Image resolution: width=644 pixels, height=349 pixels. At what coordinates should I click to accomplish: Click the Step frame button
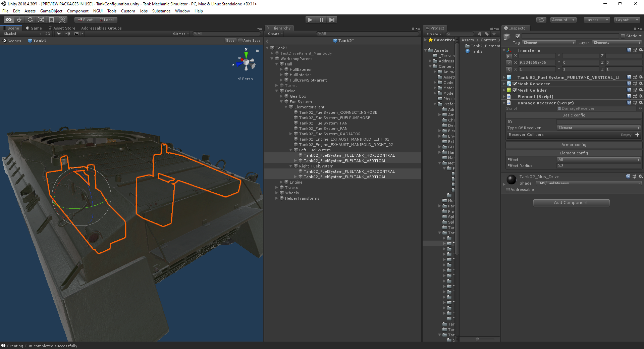click(332, 20)
